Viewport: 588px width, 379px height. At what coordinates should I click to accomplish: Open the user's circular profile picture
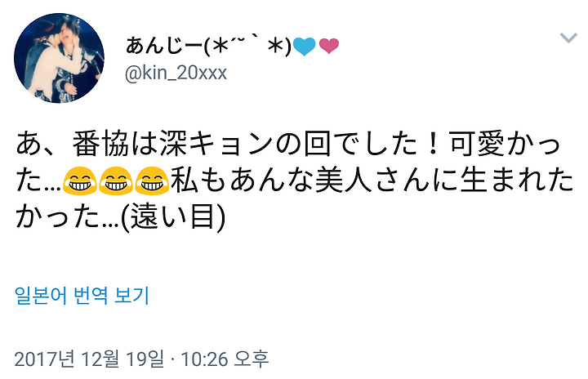click(59, 58)
